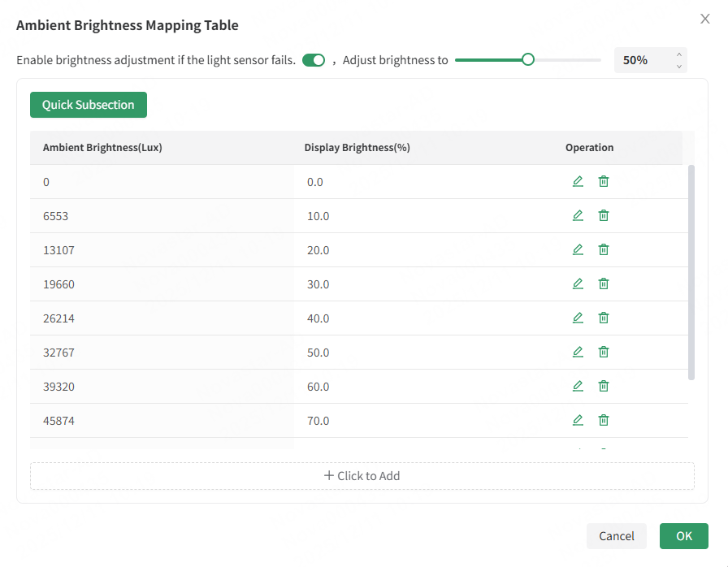
Task: Decrease brightness percentage with down arrow
Action: [679, 67]
